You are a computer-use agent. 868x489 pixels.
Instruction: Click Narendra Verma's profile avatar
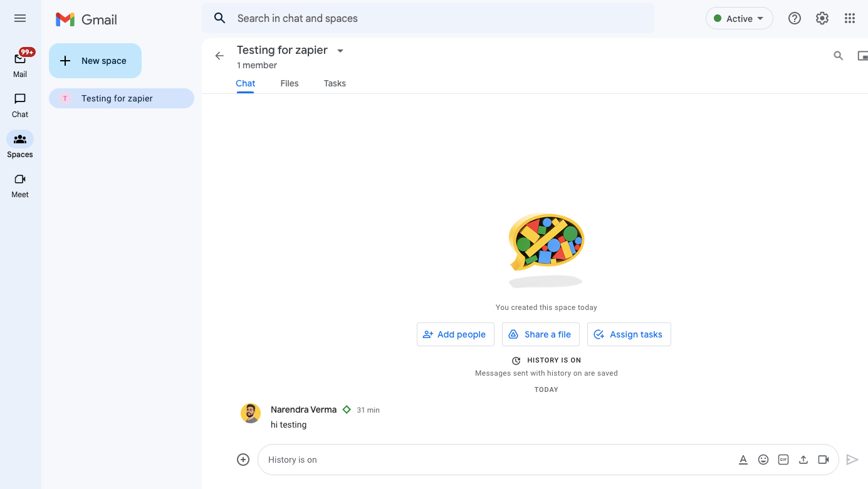pyautogui.click(x=251, y=413)
